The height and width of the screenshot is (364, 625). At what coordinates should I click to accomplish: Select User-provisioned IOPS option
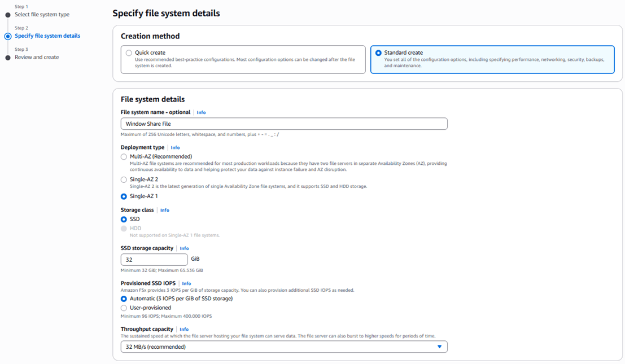[x=124, y=308]
